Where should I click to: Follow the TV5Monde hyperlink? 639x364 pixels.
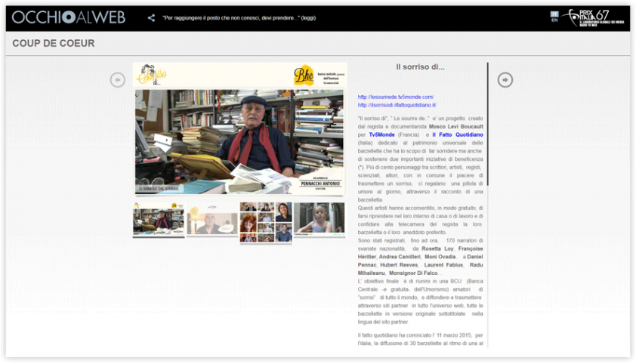[382, 135]
